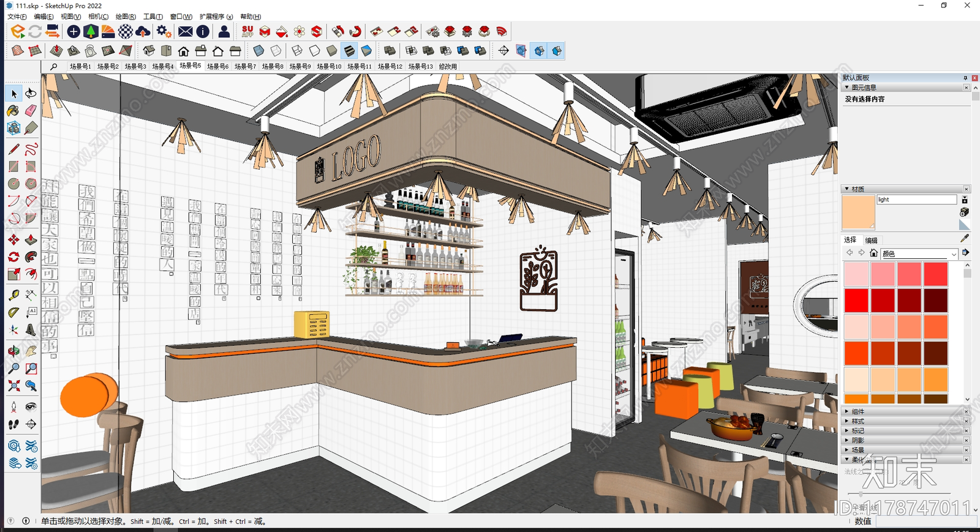Expand the 阴影 panel
The width and height of the screenshot is (980, 532).
pos(847,440)
